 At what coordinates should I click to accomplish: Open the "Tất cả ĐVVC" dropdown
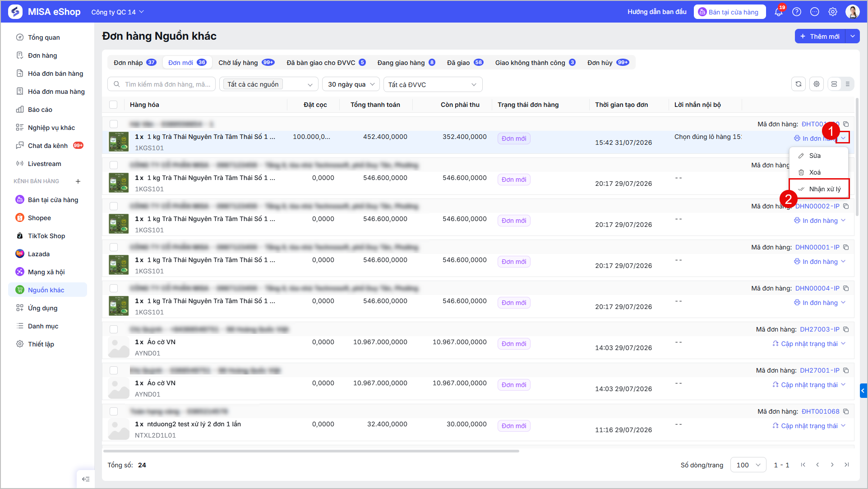coord(433,84)
